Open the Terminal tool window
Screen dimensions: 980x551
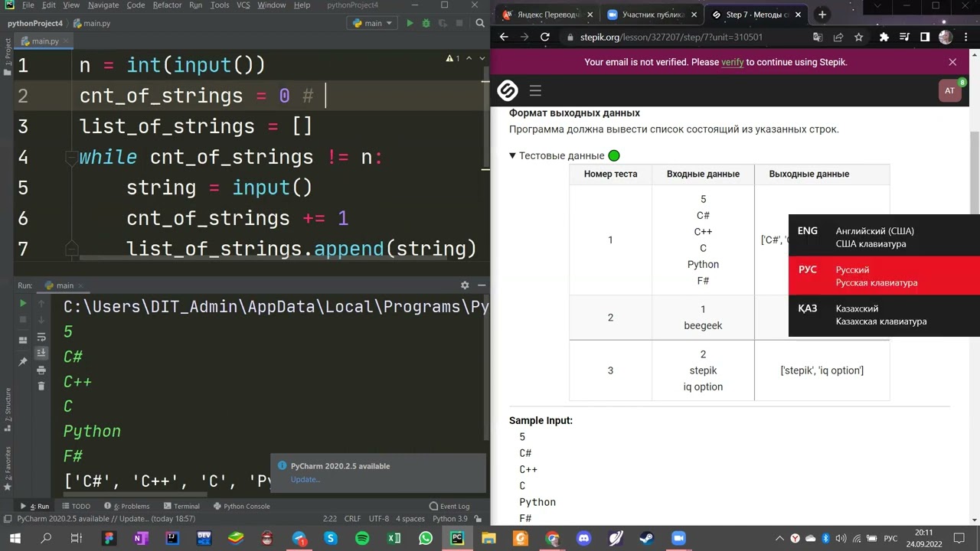[181, 506]
